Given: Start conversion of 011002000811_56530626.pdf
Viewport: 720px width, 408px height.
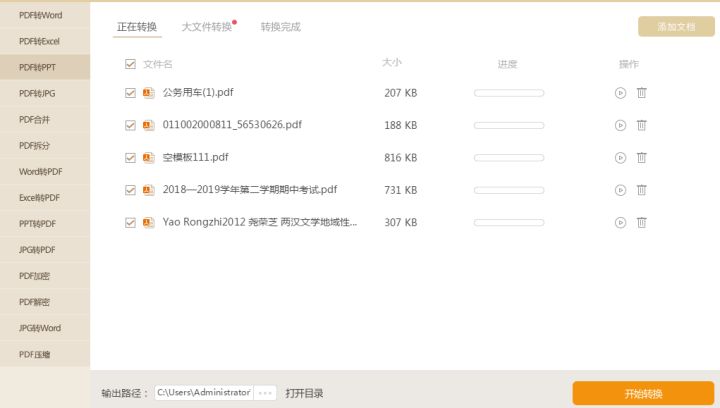Looking at the screenshot, I should click(620, 125).
